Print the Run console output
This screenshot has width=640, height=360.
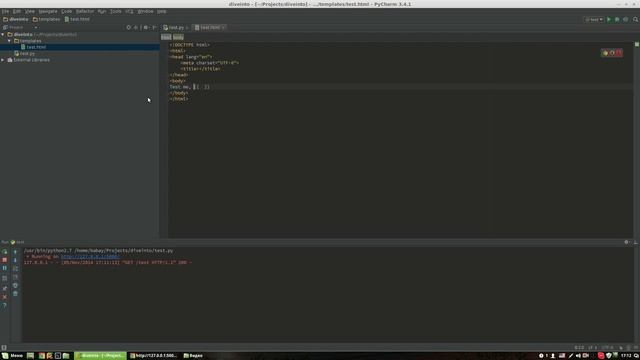(x=16, y=285)
